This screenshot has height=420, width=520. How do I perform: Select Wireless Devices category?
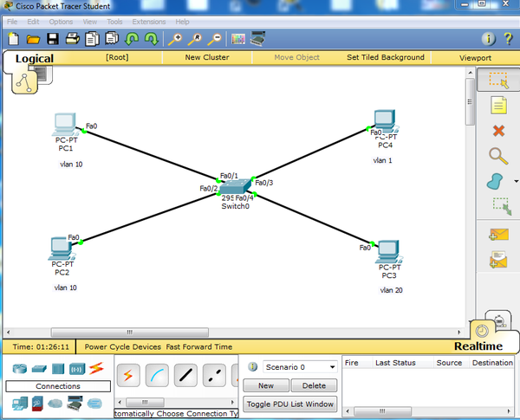click(x=77, y=369)
